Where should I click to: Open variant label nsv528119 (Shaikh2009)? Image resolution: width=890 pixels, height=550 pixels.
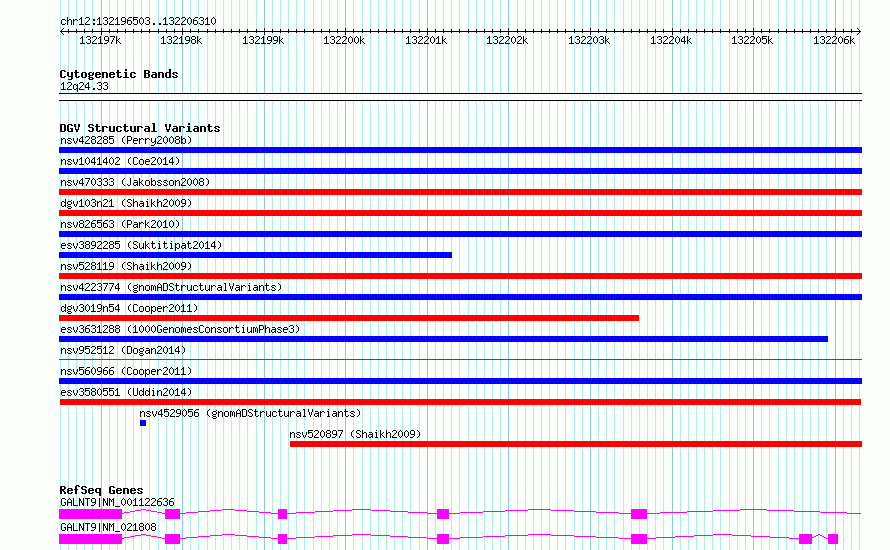[126, 266]
